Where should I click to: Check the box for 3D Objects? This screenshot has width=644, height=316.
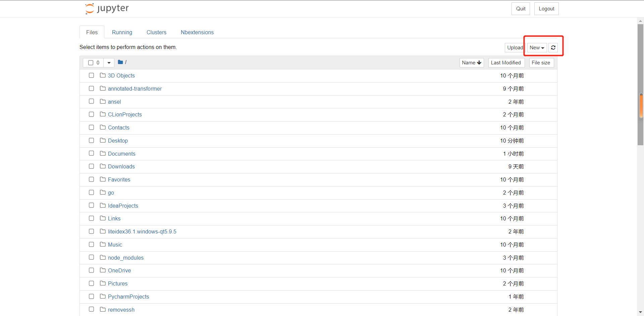(x=91, y=75)
